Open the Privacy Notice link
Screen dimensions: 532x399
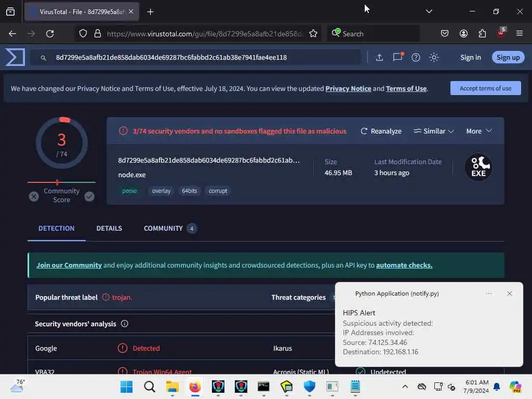click(x=348, y=88)
